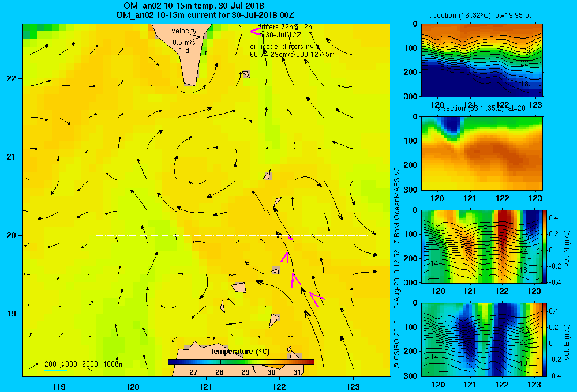Click the vertical "© CSIRO 2018" copyright text
Viewport: 577px width, 392px height.
[x=397, y=344]
